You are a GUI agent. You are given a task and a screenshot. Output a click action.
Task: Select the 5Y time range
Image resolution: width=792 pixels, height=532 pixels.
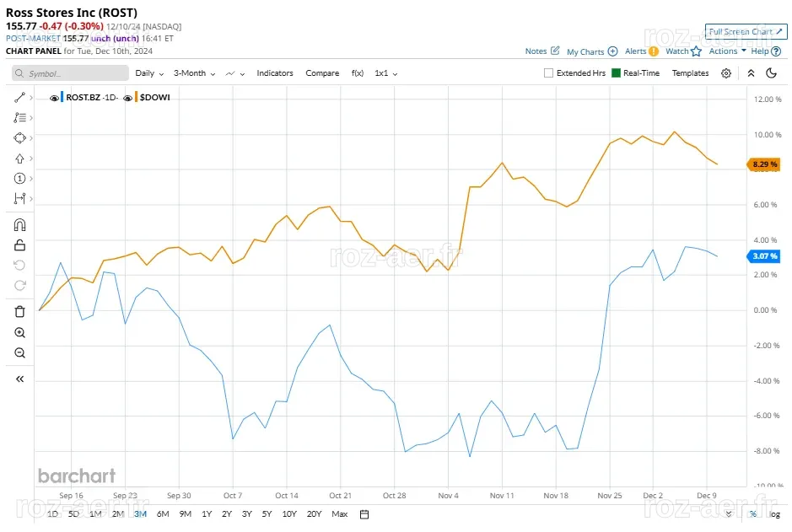(267, 514)
